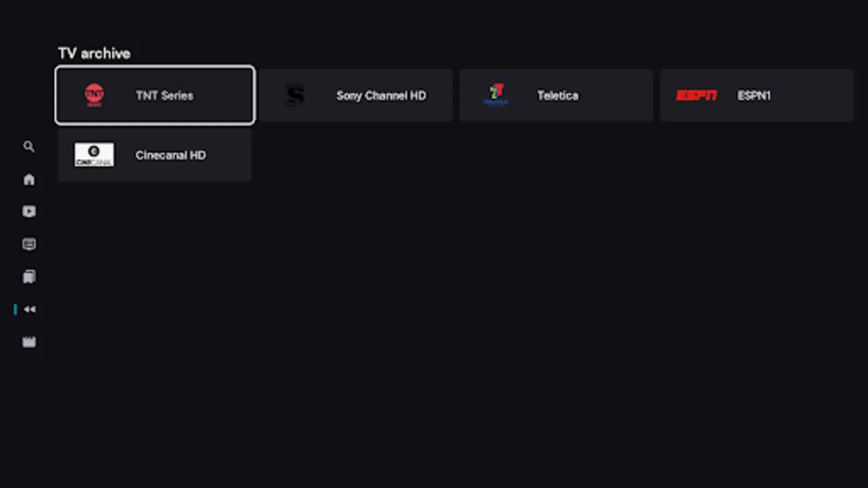868x488 pixels.
Task: Select the TV archive rewind icon
Action: [x=30, y=309]
